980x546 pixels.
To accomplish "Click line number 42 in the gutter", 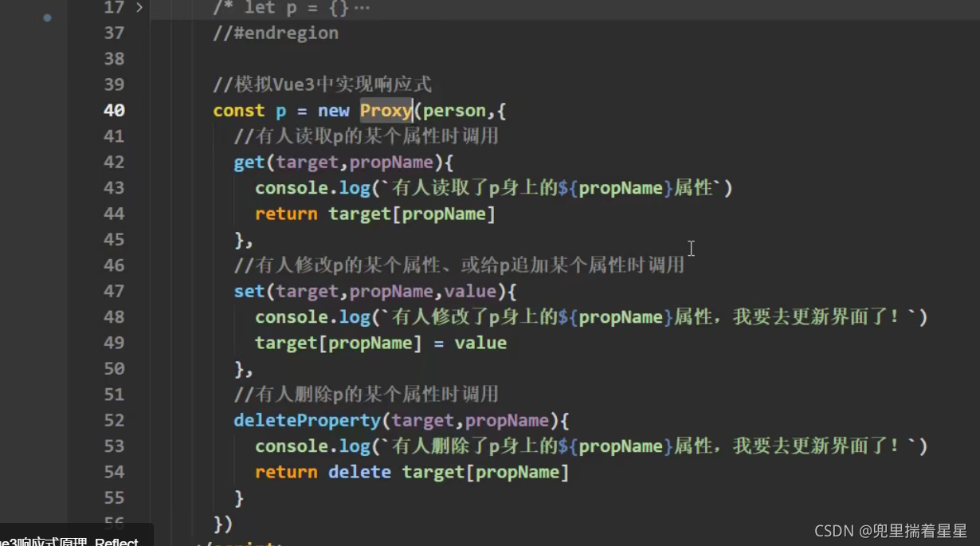I will [114, 163].
